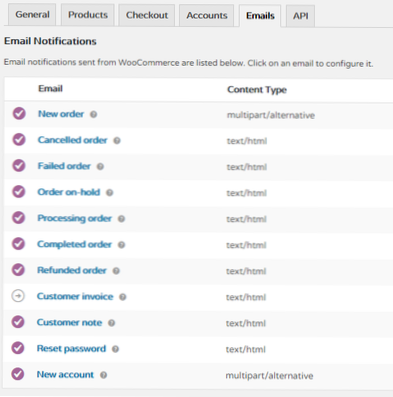Open the New order email settings
The height and width of the screenshot is (397, 393).
(x=61, y=114)
